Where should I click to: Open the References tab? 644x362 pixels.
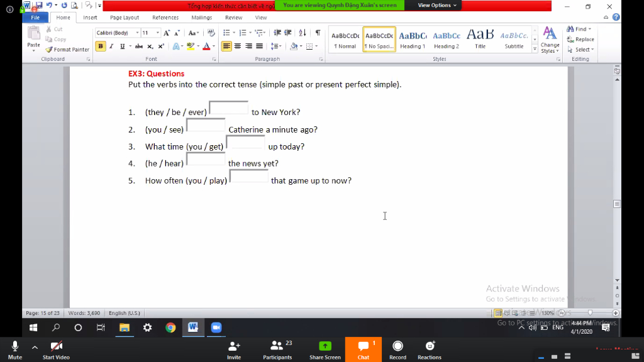tap(165, 18)
